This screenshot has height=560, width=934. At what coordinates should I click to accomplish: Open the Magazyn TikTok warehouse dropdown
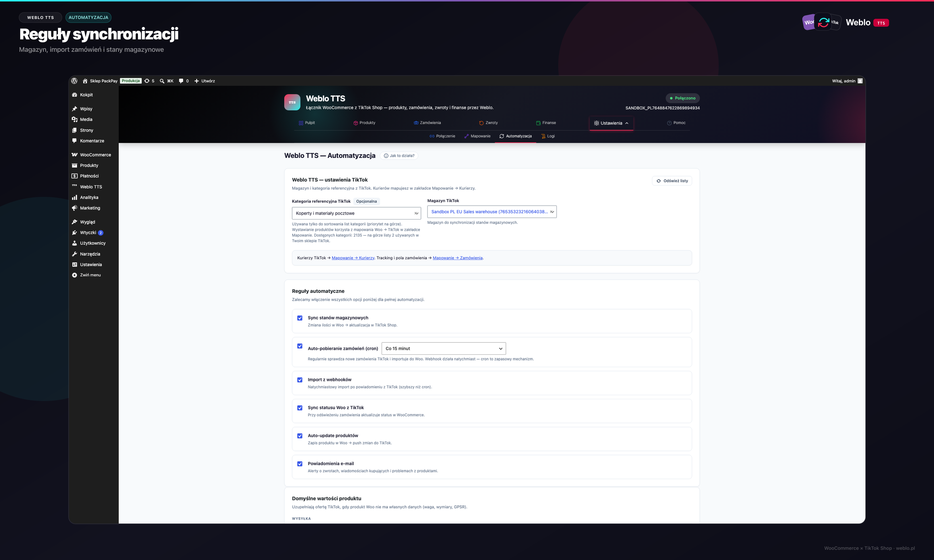pos(492,212)
